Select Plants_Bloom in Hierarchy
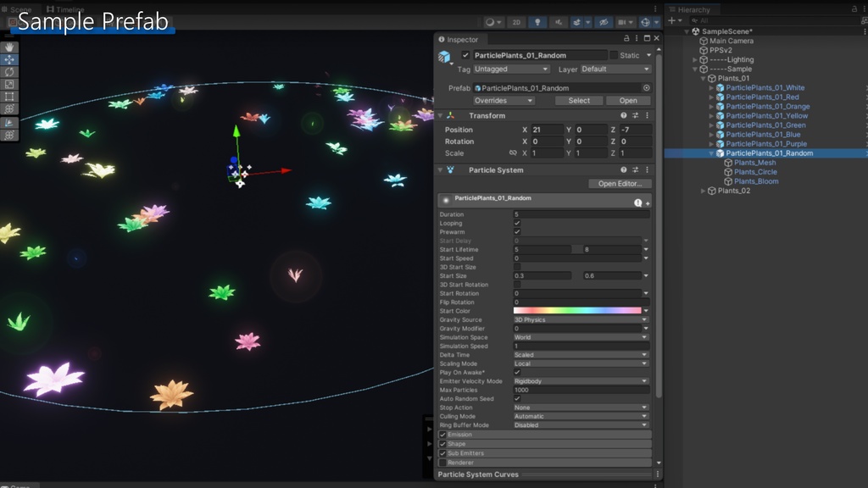Image resolution: width=868 pixels, height=488 pixels. point(755,181)
